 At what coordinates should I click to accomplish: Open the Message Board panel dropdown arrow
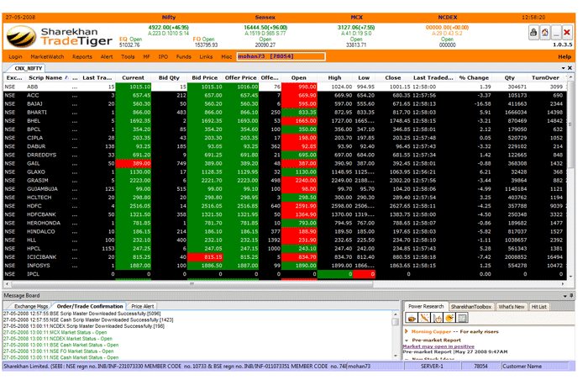(x=565, y=296)
